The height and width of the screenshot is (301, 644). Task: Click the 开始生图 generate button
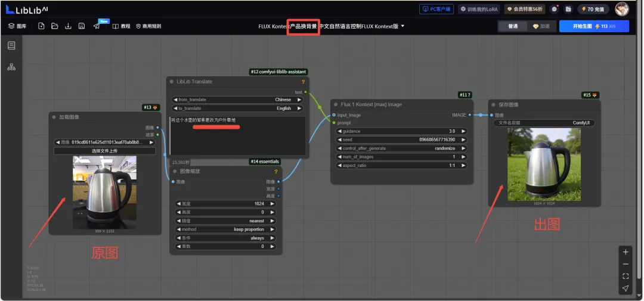(x=594, y=26)
